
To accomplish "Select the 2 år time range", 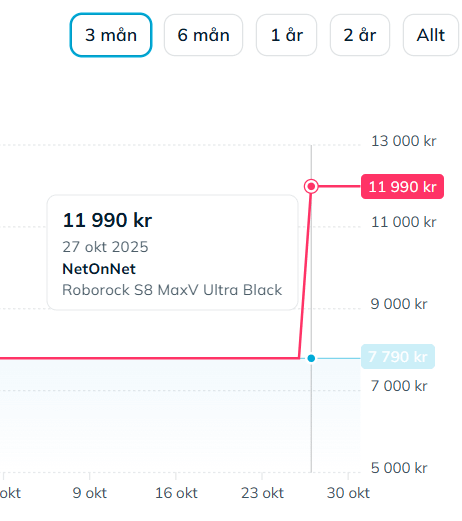I will tap(360, 35).
